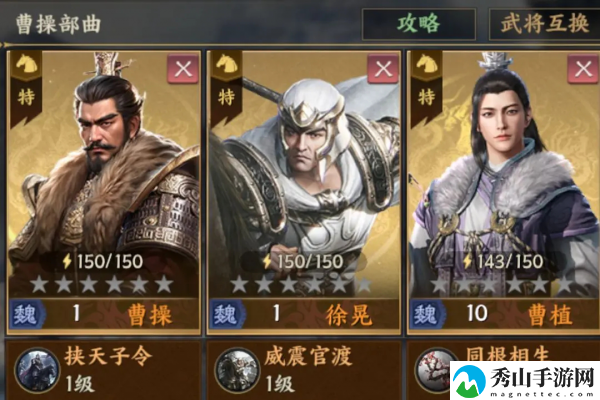Select 徐晃's portrait card
The image size is (600, 400).
304,193
